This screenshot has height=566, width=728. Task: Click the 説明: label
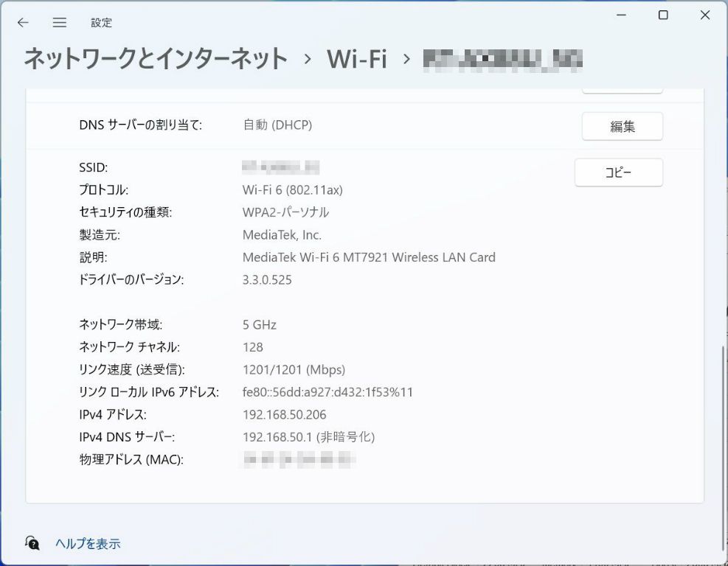94,257
